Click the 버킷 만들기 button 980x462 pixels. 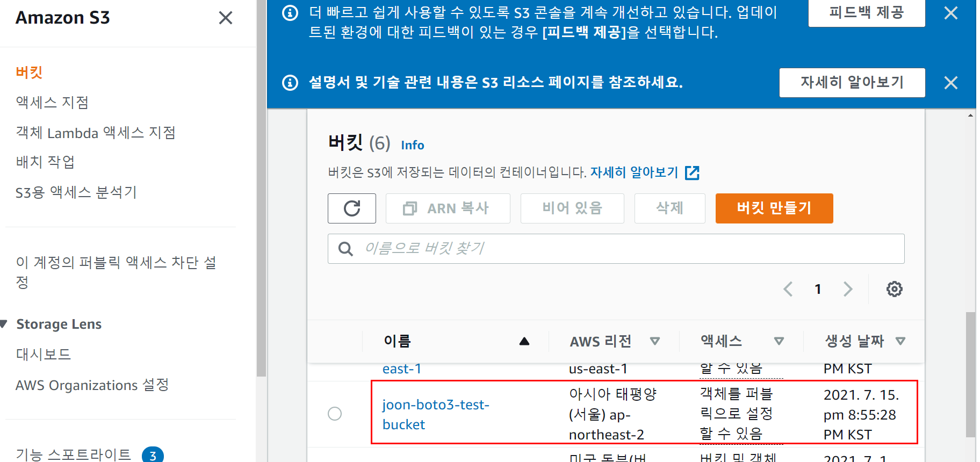coord(774,208)
